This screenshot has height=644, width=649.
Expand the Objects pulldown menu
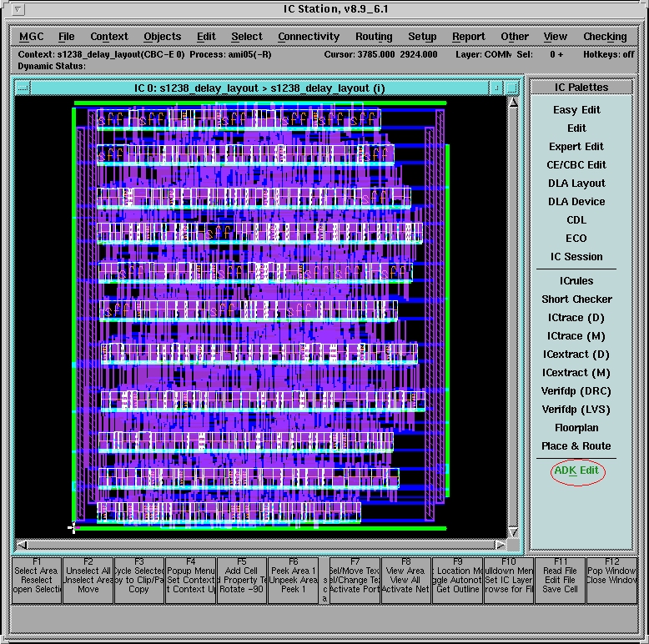pyautogui.click(x=162, y=37)
